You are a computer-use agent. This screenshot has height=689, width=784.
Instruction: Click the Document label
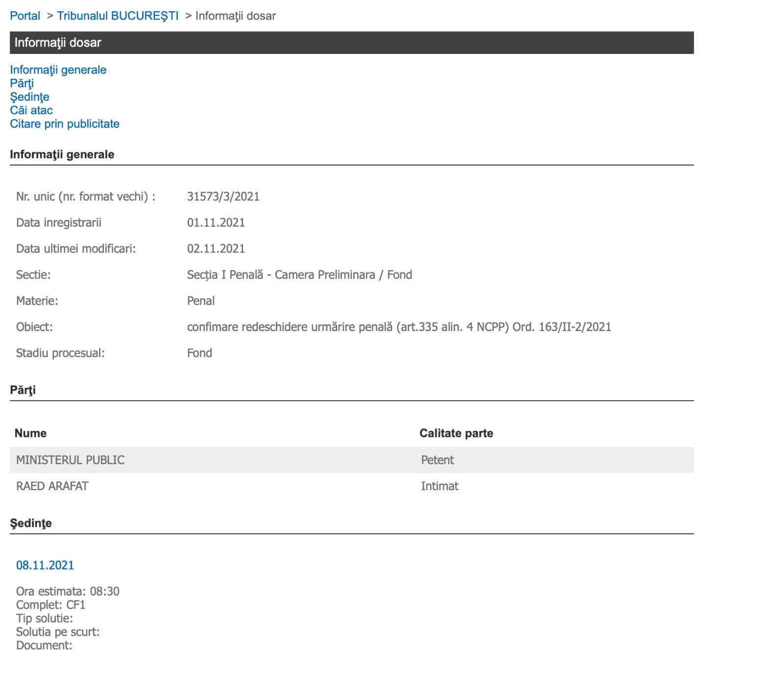point(44,645)
